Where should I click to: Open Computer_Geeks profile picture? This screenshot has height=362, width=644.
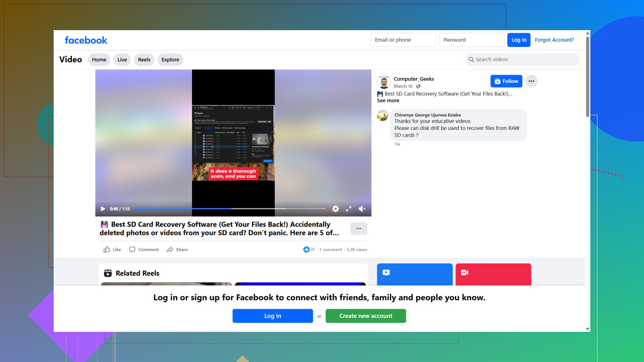[384, 82]
